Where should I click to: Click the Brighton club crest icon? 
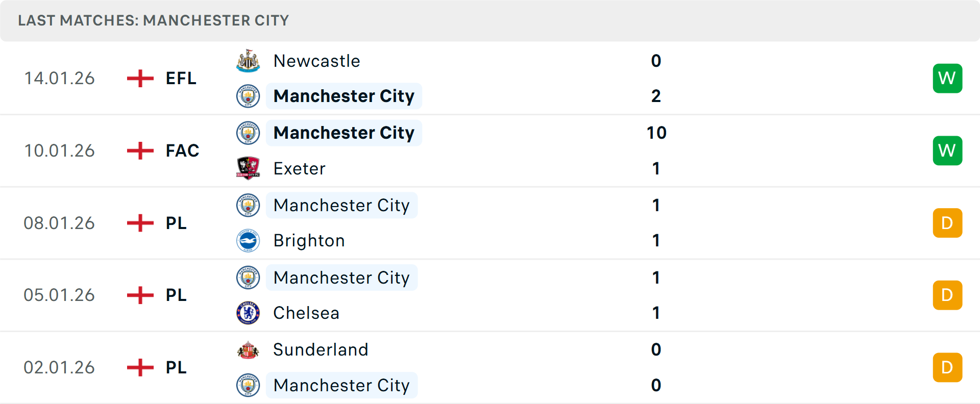tap(248, 241)
